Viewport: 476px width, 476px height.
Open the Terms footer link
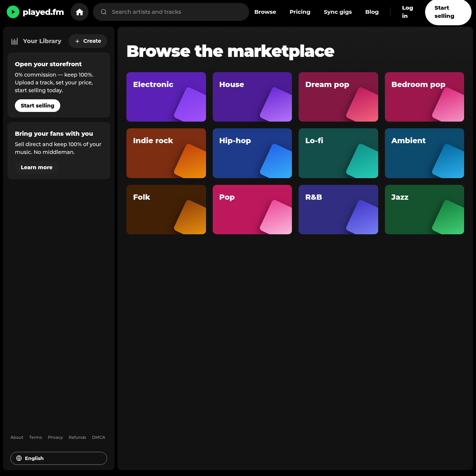click(36, 437)
